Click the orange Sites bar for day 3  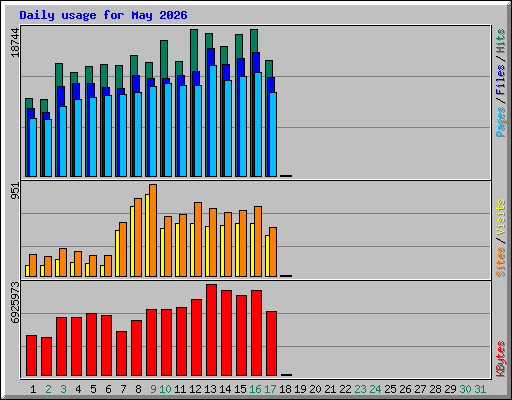63,262
